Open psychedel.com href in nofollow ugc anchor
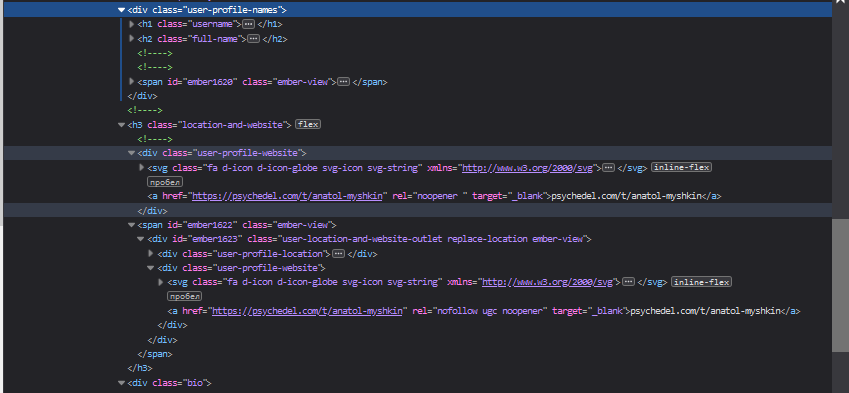The image size is (849, 393). [308, 311]
